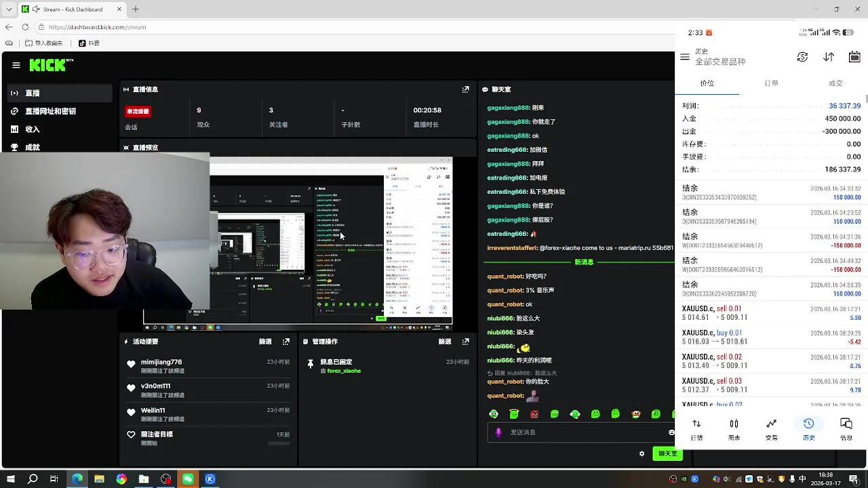This screenshot has height=488, width=868.
Task: Click the browser back arrow
Action: point(9,27)
